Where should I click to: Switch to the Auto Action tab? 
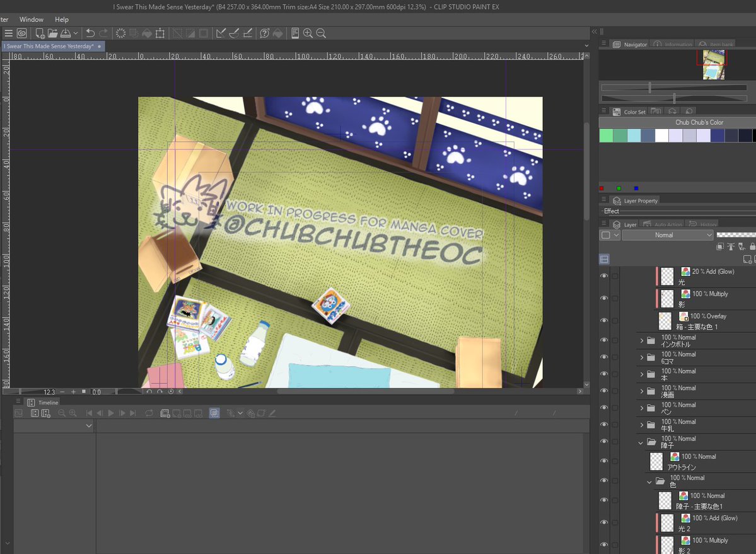coord(668,224)
